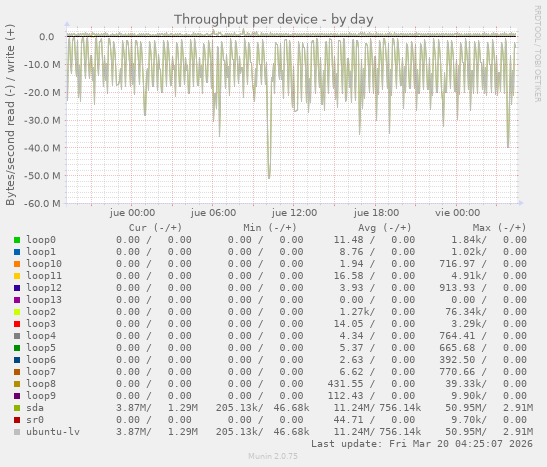Select the 'loop6' legend label

pyautogui.click(x=41, y=360)
